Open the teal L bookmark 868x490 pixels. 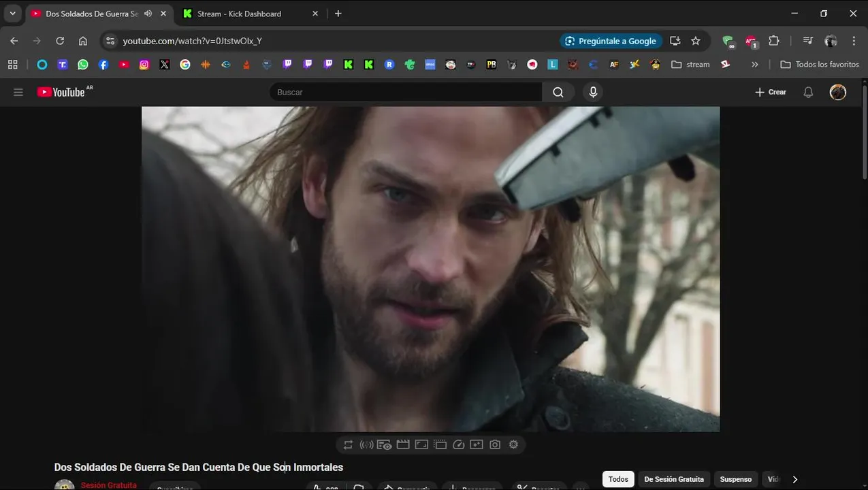pyautogui.click(x=553, y=65)
